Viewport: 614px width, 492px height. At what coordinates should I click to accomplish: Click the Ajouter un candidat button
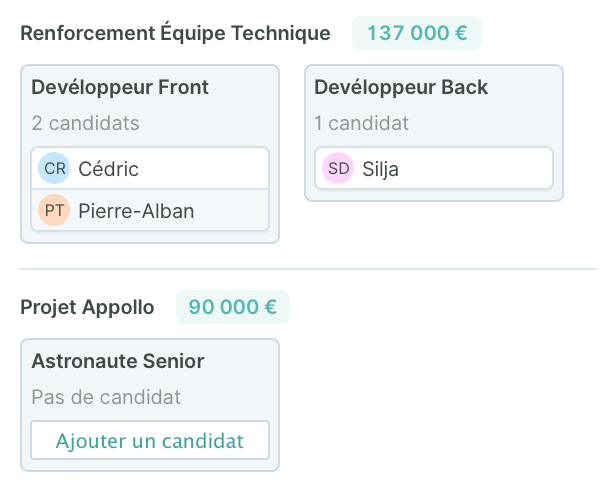(x=150, y=440)
